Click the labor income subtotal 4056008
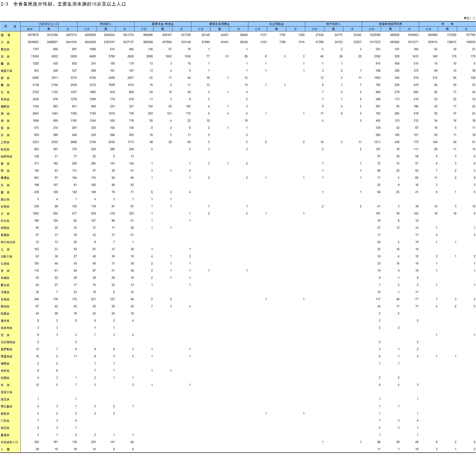 pos(90,35)
